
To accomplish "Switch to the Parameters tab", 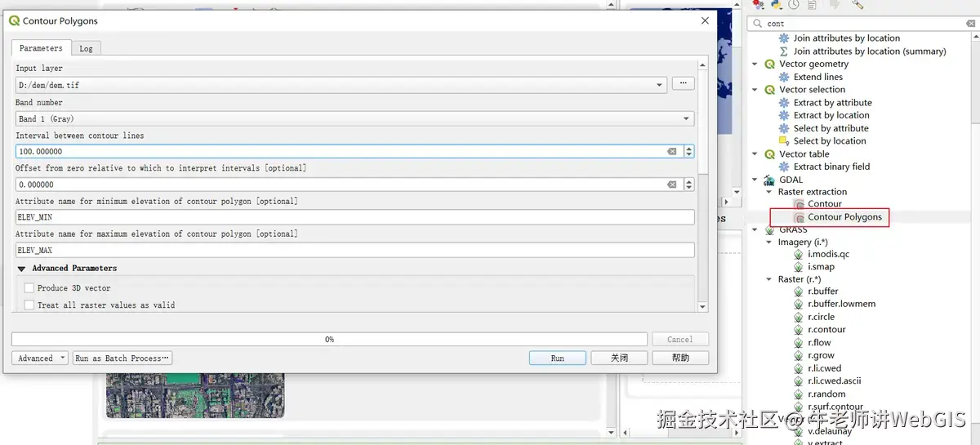I will [x=40, y=48].
